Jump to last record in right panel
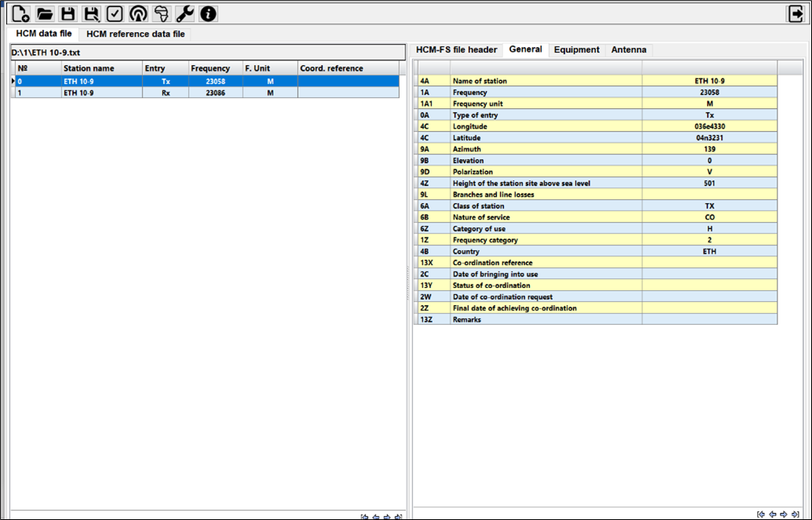This screenshot has height=520, width=812. pyautogui.click(x=794, y=515)
